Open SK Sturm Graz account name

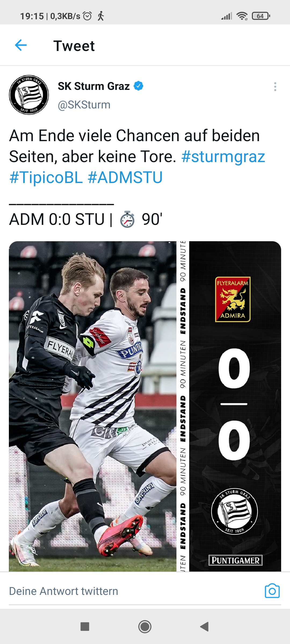(94, 86)
